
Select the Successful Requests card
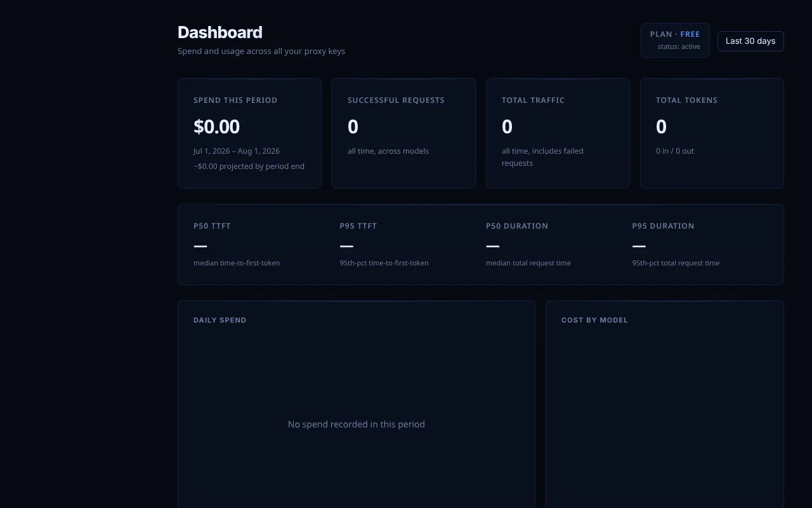[x=403, y=133]
